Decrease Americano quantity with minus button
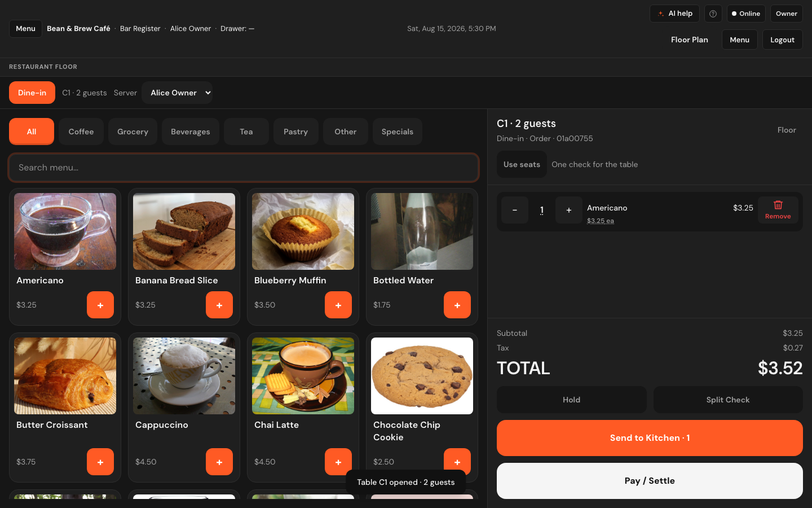The image size is (812, 508). tap(515, 210)
